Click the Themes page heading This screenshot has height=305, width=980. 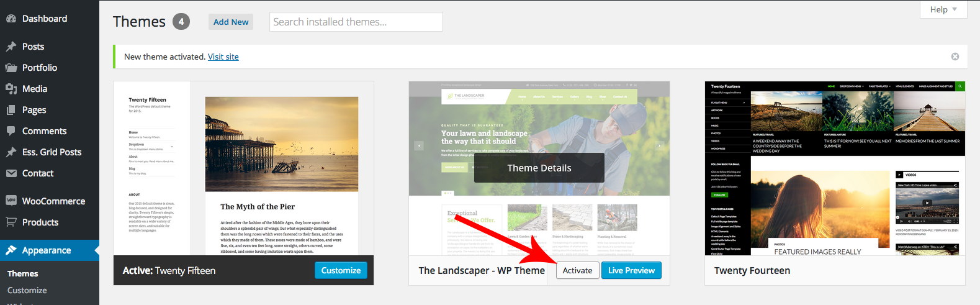click(139, 22)
